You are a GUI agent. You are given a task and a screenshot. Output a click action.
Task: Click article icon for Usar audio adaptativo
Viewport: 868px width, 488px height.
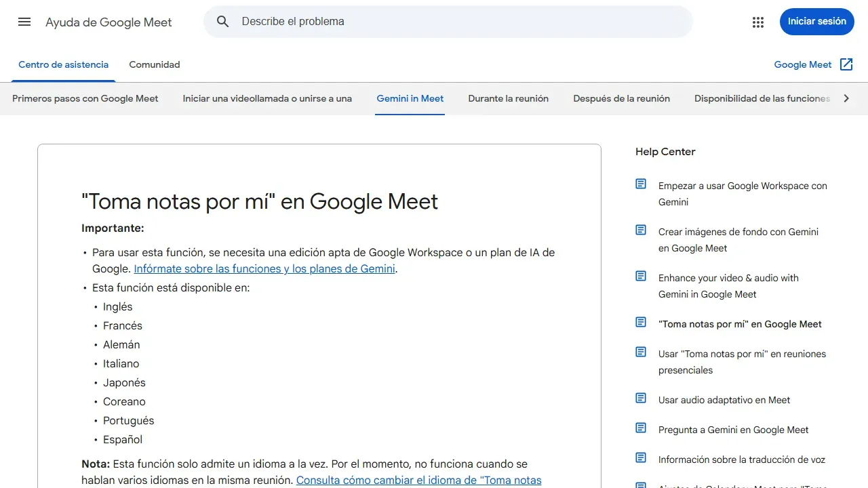(641, 399)
